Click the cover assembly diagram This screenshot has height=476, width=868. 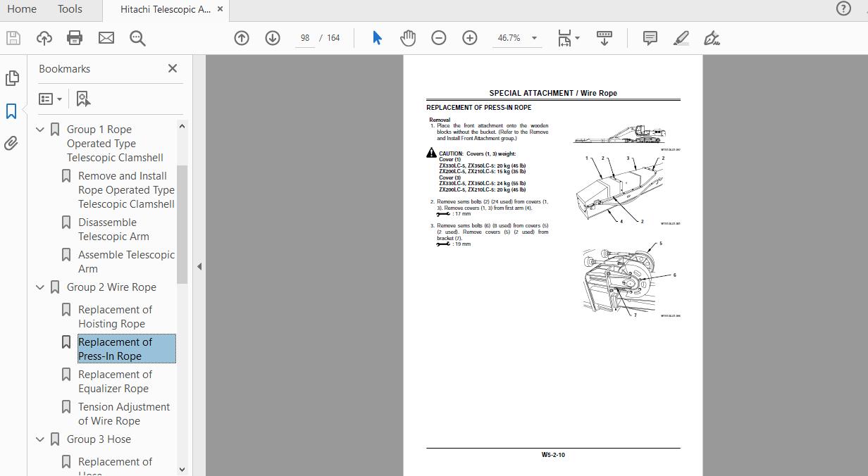click(620, 189)
